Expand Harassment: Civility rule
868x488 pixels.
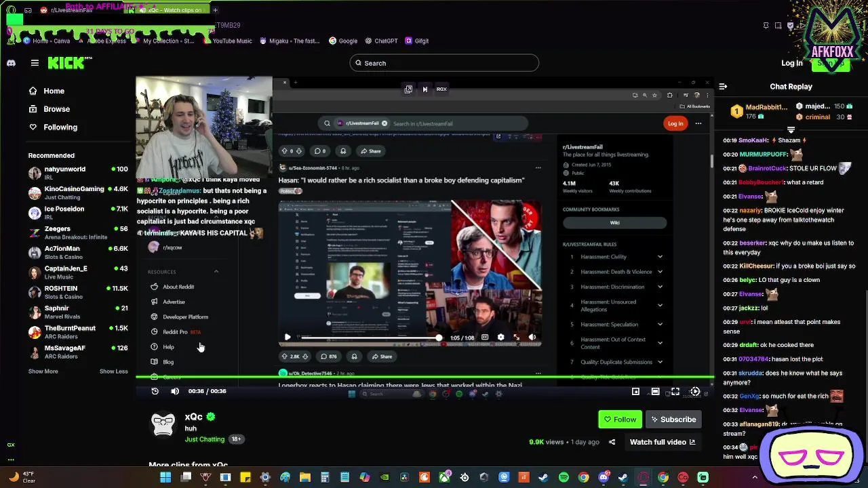tap(660, 257)
